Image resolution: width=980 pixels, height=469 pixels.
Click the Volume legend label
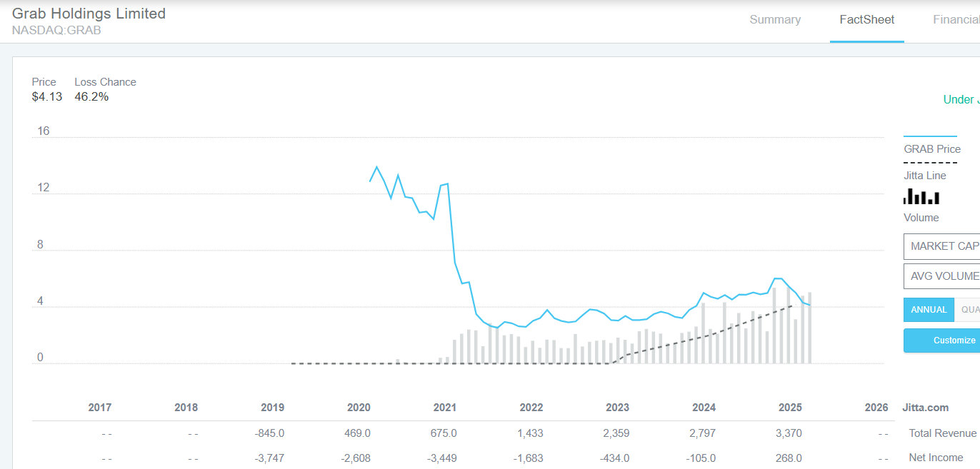[x=921, y=218]
